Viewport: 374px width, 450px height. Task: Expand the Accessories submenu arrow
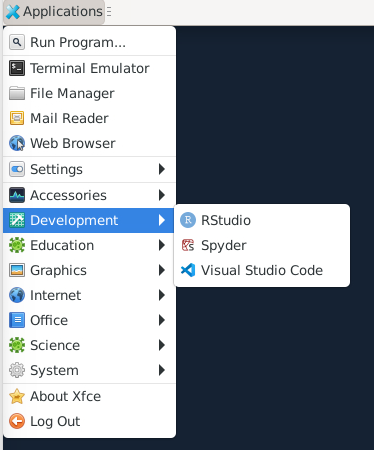click(x=162, y=195)
